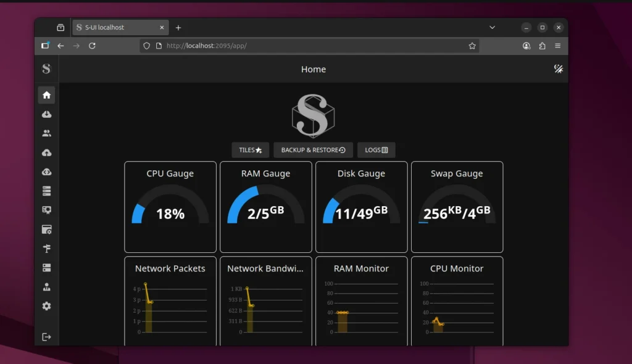Open Settings via the gear icon

(46, 306)
